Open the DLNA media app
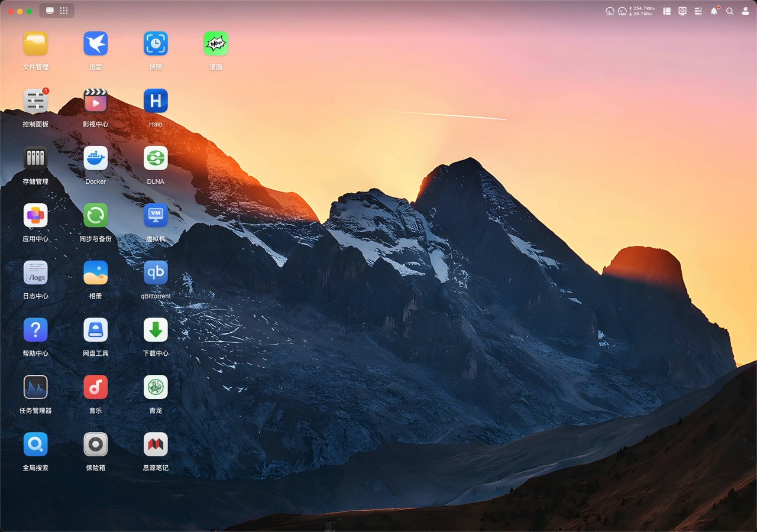Screen dimensions: 757x532 156,158
